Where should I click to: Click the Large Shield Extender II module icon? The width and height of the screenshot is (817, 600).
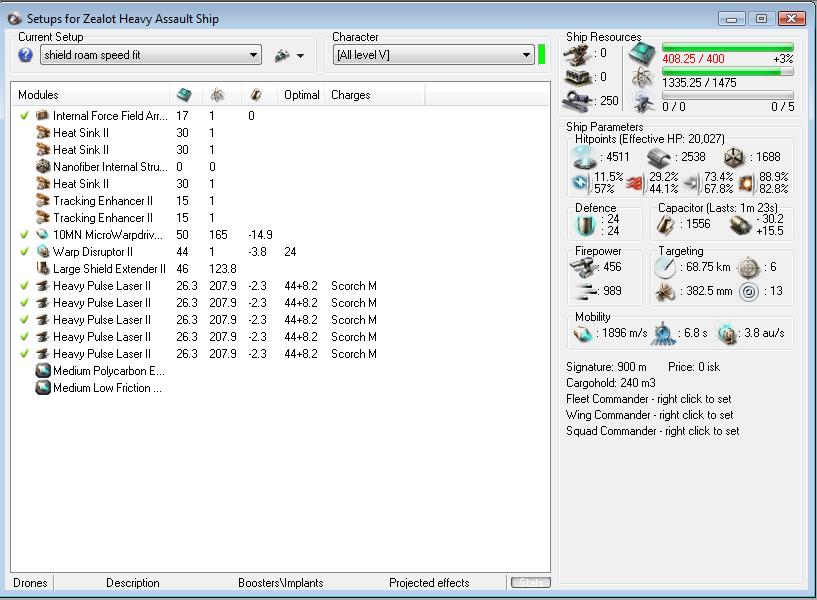[43, 268]
